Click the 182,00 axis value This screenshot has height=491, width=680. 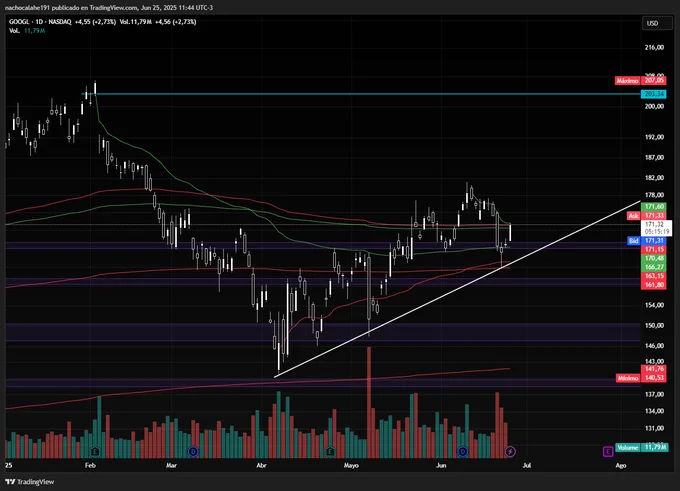pos(654,178)
